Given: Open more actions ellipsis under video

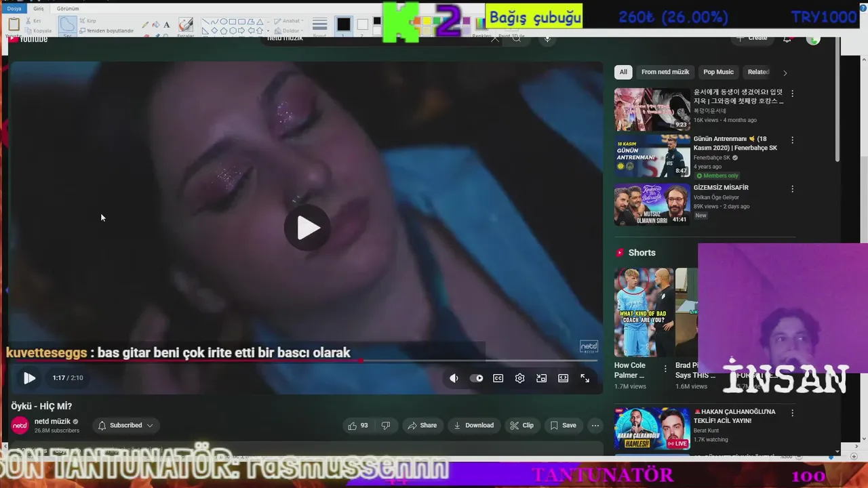Looking at the screenshot, I should pyautogui.click(x=595, y=426).
